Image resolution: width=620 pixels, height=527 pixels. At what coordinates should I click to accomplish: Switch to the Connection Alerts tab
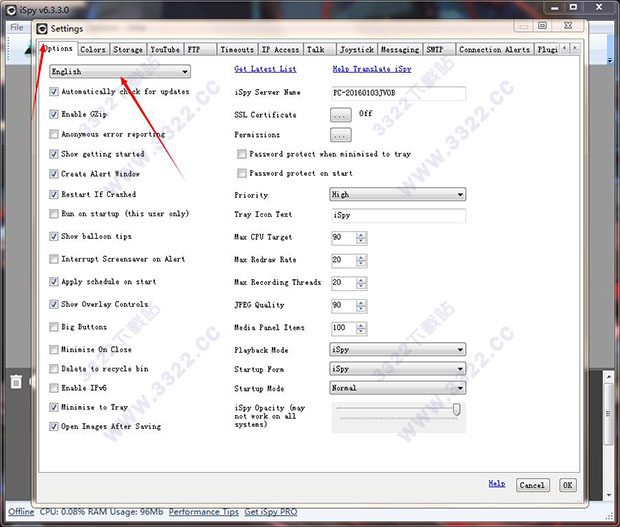point(495,49)
